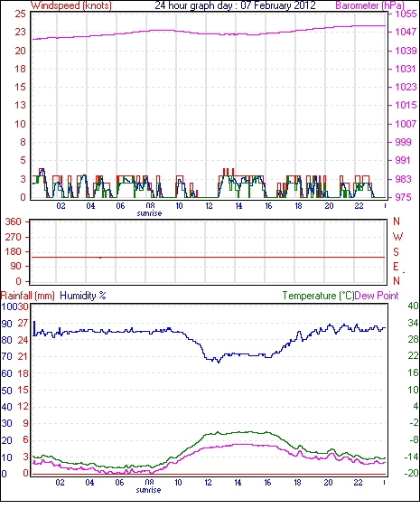Click the 22 hour tick on bottom graph
Screen dimensions: 420x509
point(358,483)
